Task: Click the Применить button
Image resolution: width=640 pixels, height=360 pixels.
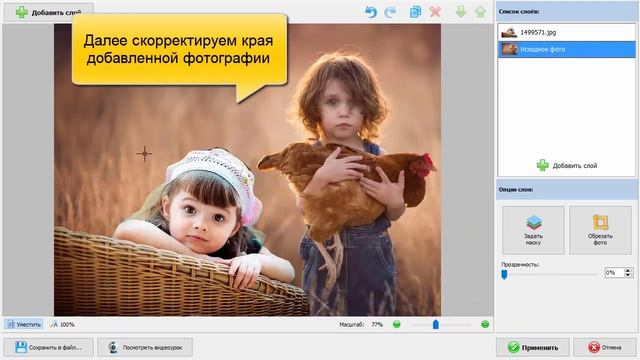Action: pos(533,347)
